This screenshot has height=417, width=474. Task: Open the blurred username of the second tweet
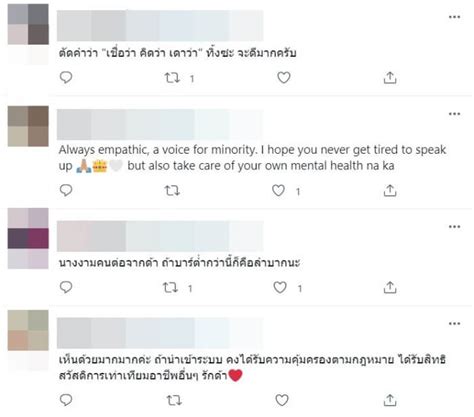pos(160,125)
